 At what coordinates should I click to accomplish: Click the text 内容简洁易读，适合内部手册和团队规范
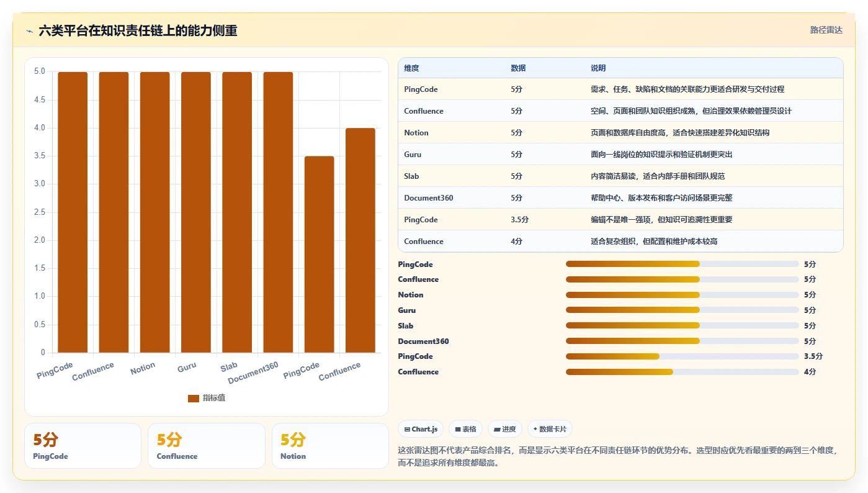(x=658, y=176)
